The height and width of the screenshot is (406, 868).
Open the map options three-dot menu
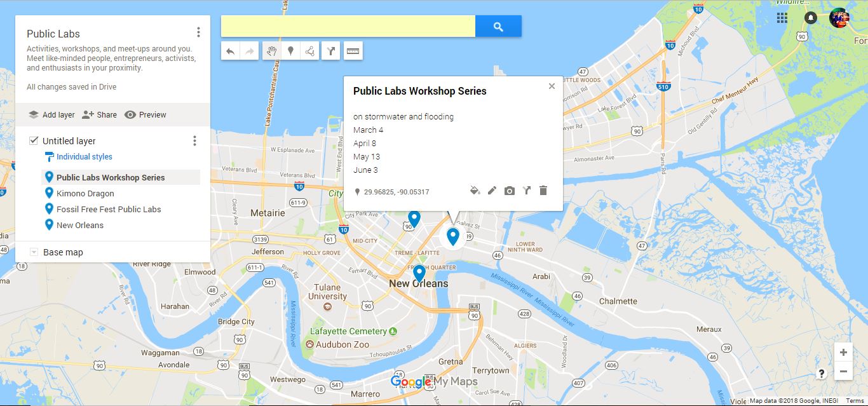click(x=199, y=32)
